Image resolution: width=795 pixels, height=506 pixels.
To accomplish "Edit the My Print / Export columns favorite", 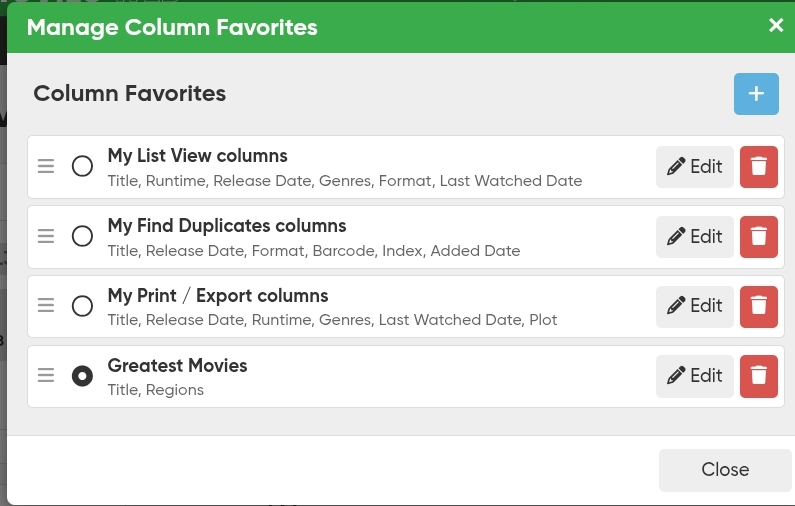I will 694,306.
